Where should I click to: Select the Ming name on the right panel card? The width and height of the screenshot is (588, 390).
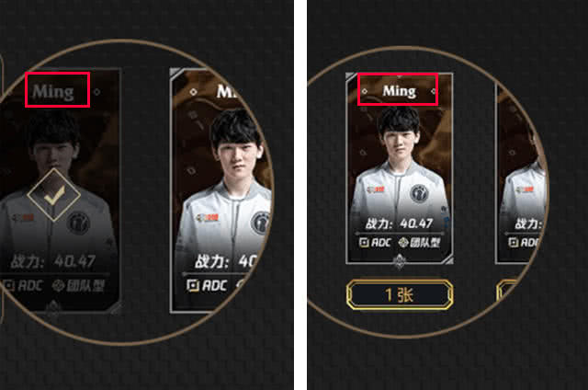(x=399, y=91)
